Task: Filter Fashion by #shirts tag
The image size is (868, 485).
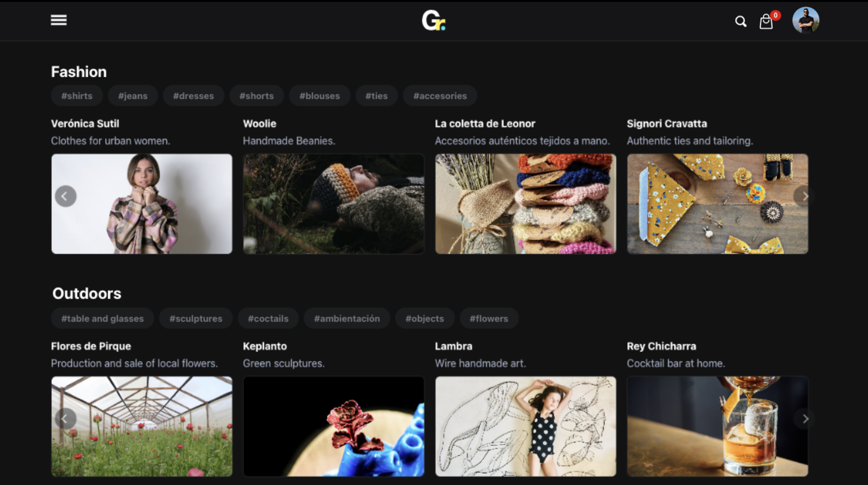Action: [x=77, y=96]
